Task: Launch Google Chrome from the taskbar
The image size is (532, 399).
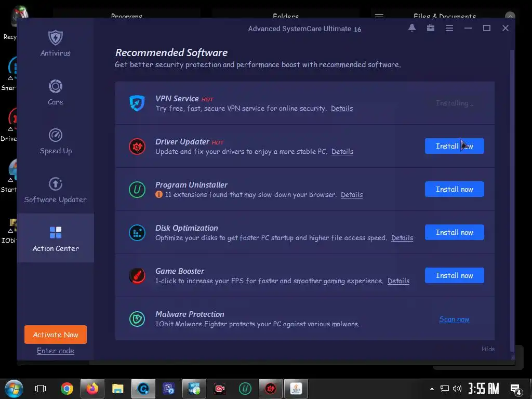Action: tap(67, 389)
